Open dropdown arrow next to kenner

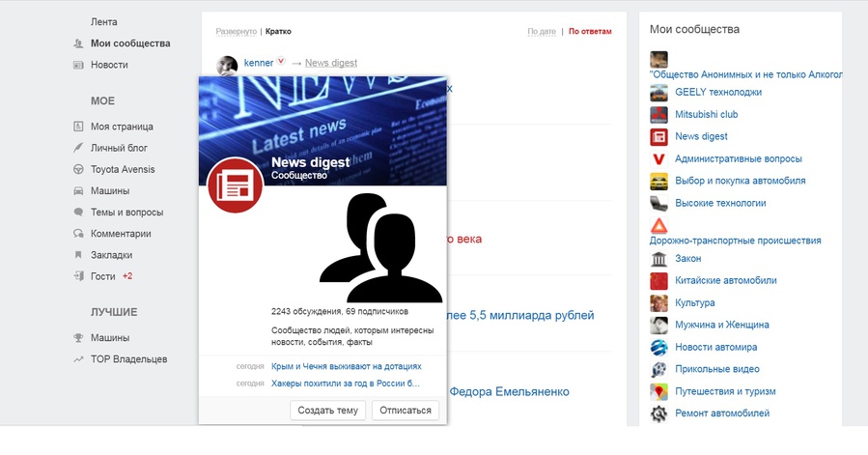coord(281,61)
